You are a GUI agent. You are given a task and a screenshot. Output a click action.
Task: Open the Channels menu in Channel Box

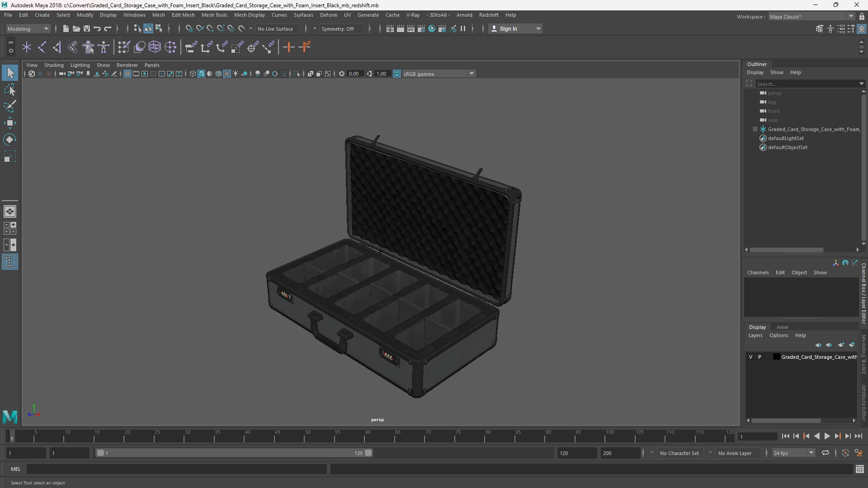[758, 272]
